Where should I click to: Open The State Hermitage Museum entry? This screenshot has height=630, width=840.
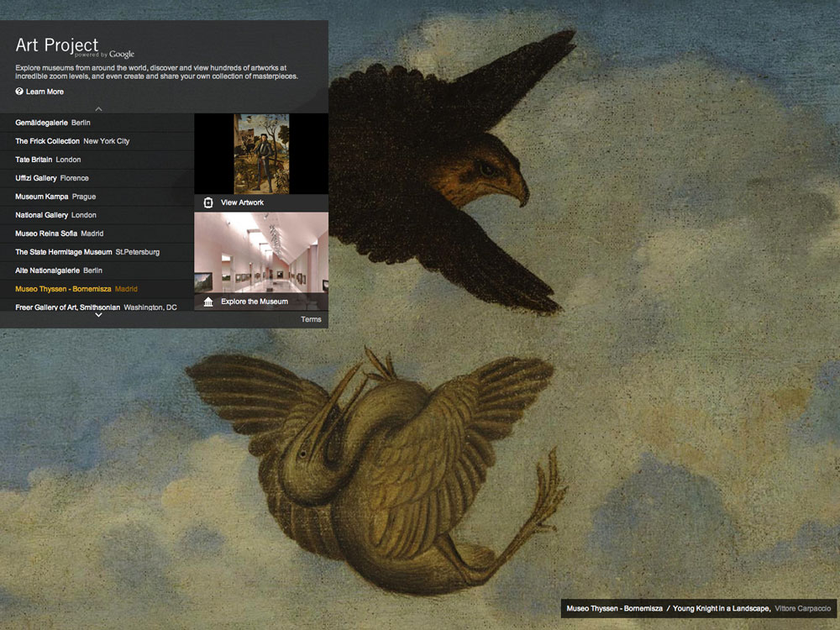click(x=97, y=252)
